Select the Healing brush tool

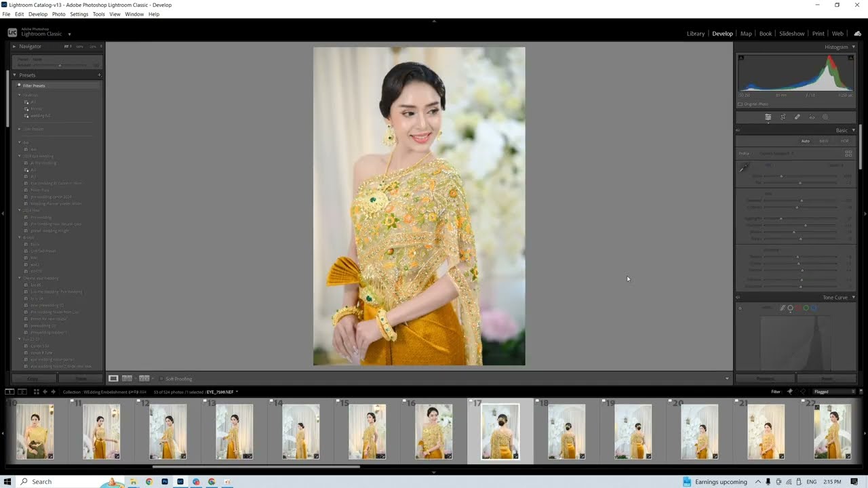click(x=797, y=117)
